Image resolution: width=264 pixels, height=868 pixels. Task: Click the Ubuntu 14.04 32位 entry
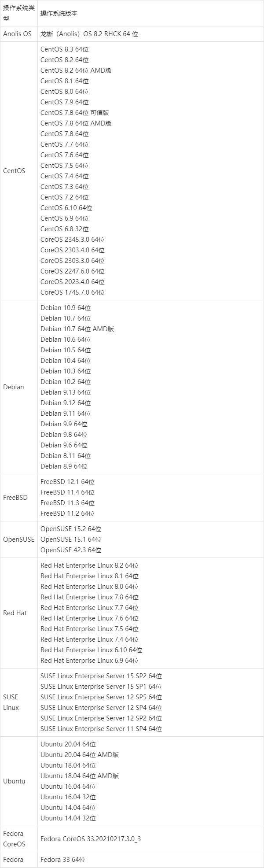[x=68, y=818]
